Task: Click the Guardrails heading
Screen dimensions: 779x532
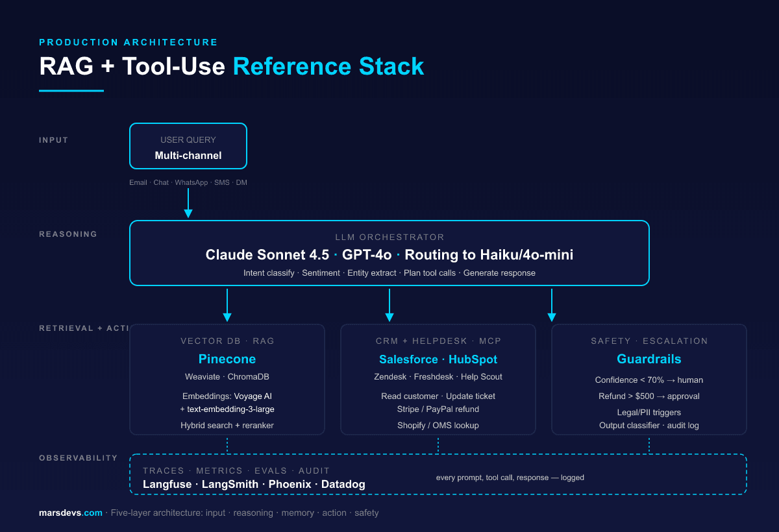Action: coord(649,359)
